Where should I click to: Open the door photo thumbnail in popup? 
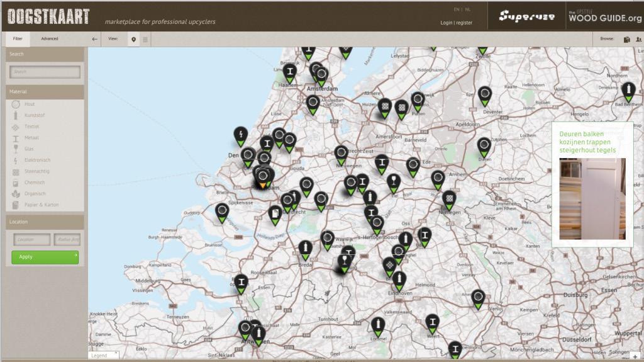pyautogui.click(x=592, y=199)
